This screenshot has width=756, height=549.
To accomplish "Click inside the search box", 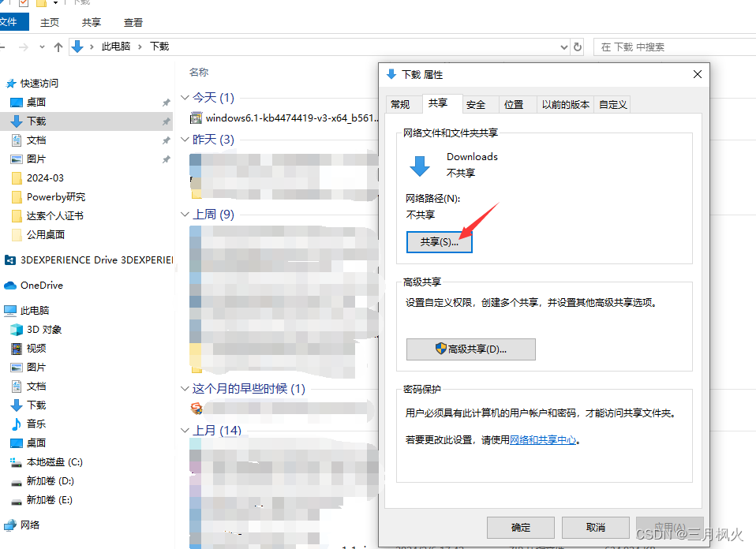I will pyautogui.click(x=663, y=47).
